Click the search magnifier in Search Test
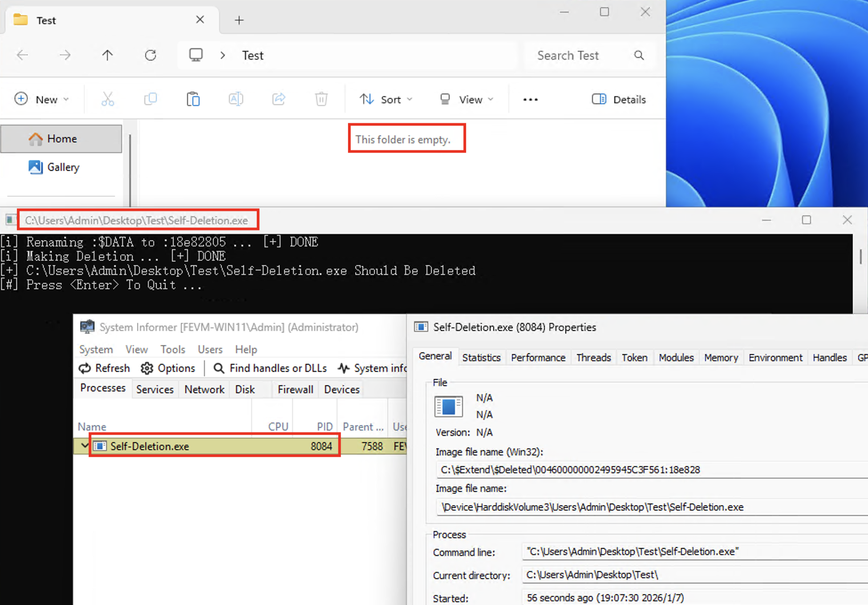 click(639, 55)
